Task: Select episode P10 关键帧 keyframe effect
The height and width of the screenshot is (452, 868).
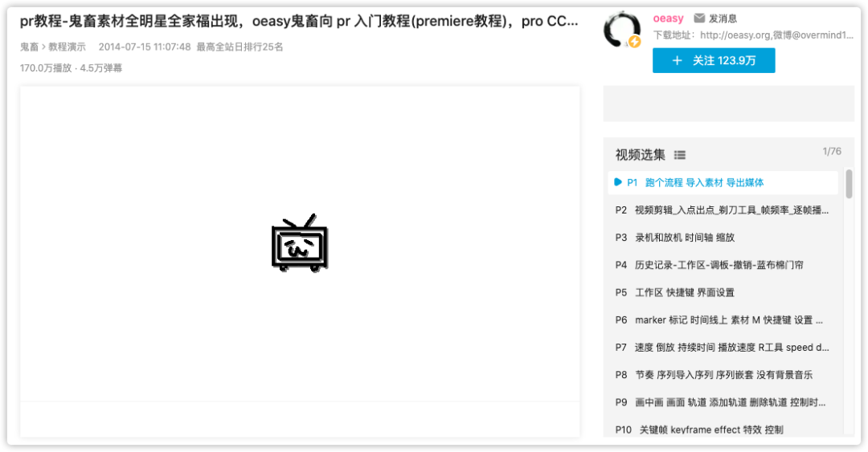Action: [x=723, y=430]
